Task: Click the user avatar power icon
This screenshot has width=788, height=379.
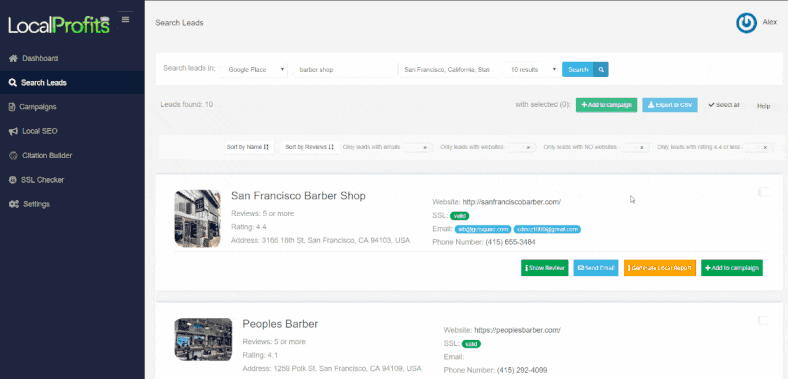Action: point(746,23)
